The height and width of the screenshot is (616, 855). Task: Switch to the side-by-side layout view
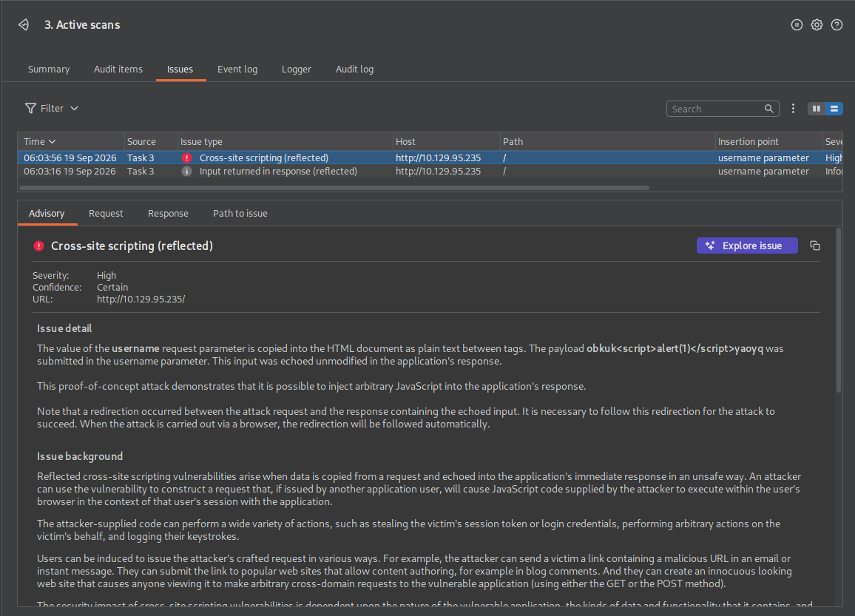click(817, 109)
